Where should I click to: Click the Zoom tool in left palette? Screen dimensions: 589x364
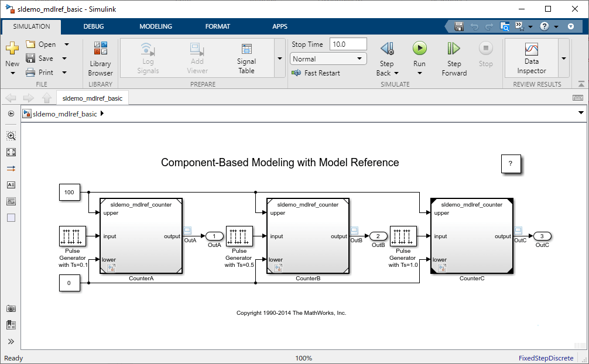pyautogui.click(x=11, y=136)
